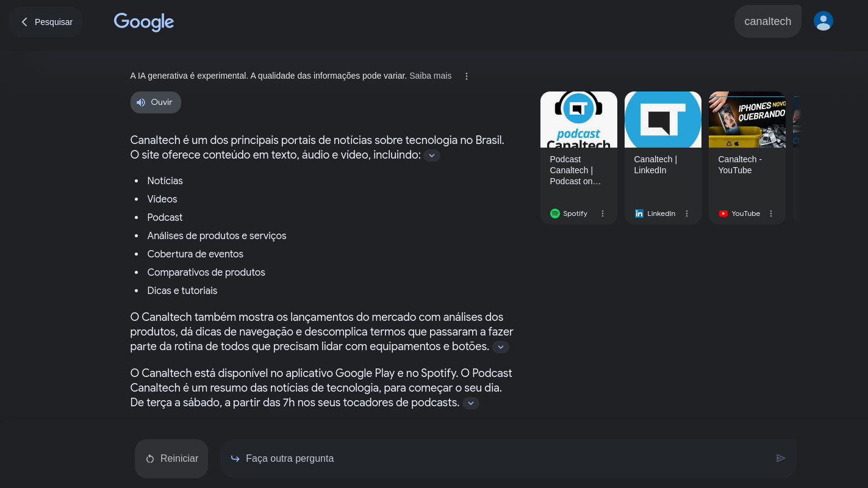The width and height of the screenshot is (868, 488).
Task: Click the send arrow icon
Action: [x=781, y=458]
